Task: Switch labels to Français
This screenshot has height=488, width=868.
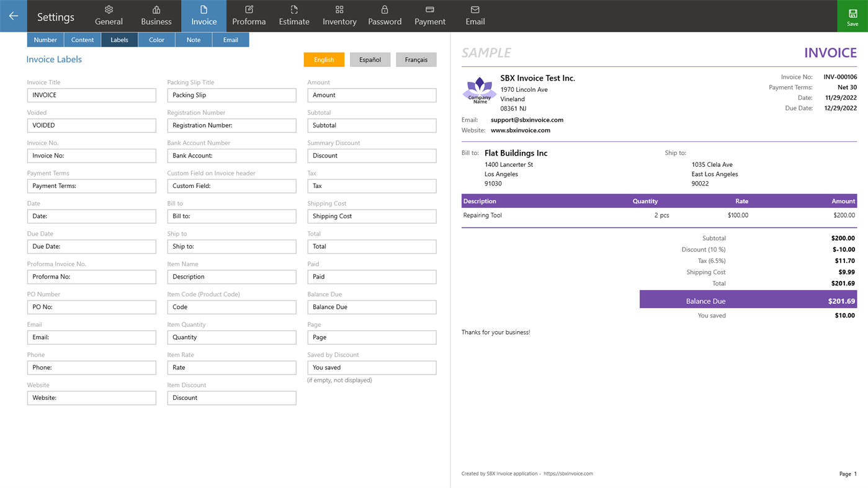Action: pyautogui.click(x=416, y=59)
